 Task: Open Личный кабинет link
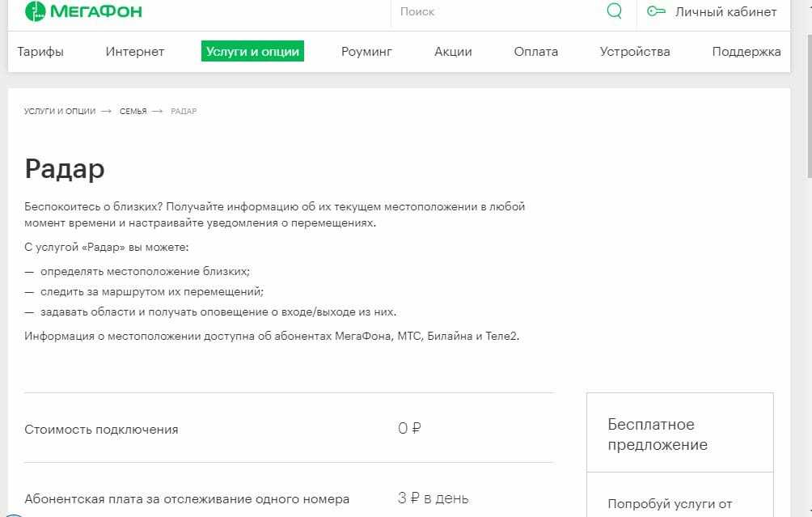725,11
